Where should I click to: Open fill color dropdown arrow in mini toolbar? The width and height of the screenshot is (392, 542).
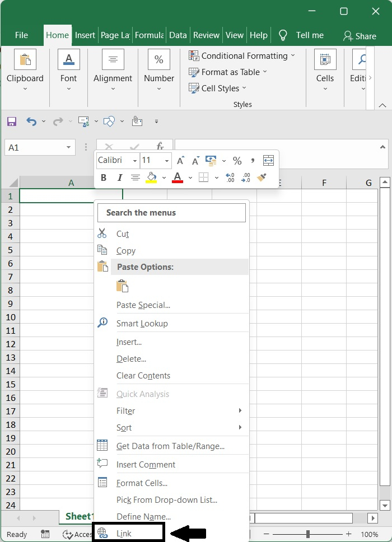(x=164, y=177)
